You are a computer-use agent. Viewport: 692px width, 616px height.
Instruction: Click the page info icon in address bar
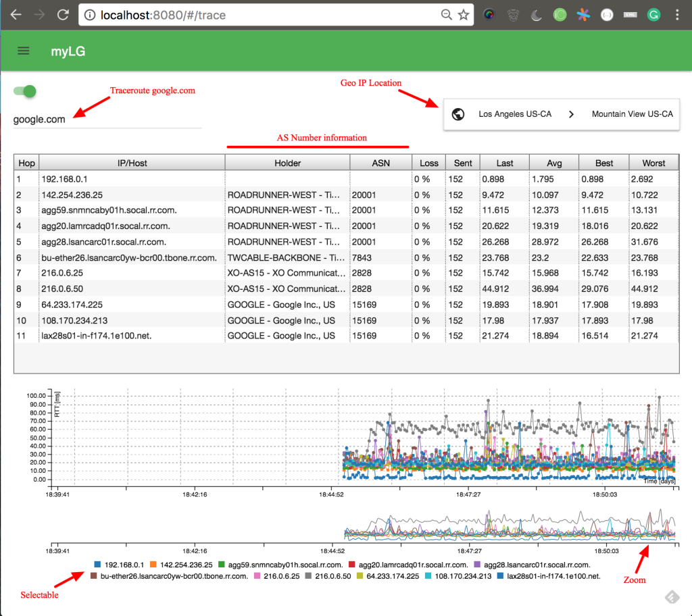point(91,14)
